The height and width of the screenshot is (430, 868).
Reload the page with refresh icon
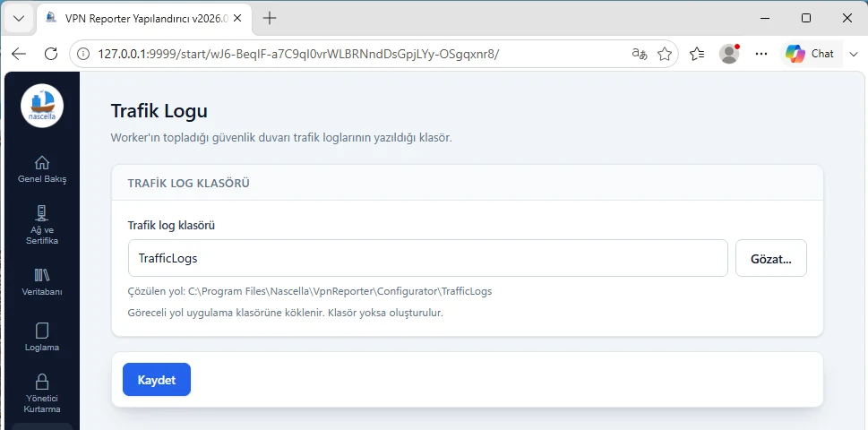(x=51, y=54)
